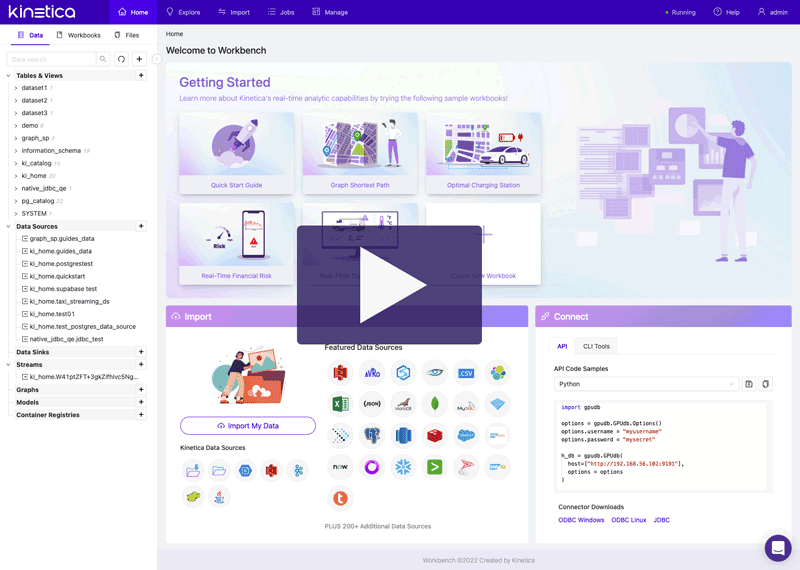Click the Import My Data button
The height and width of the screenshot is (570, 800).
tap(248, 426)
